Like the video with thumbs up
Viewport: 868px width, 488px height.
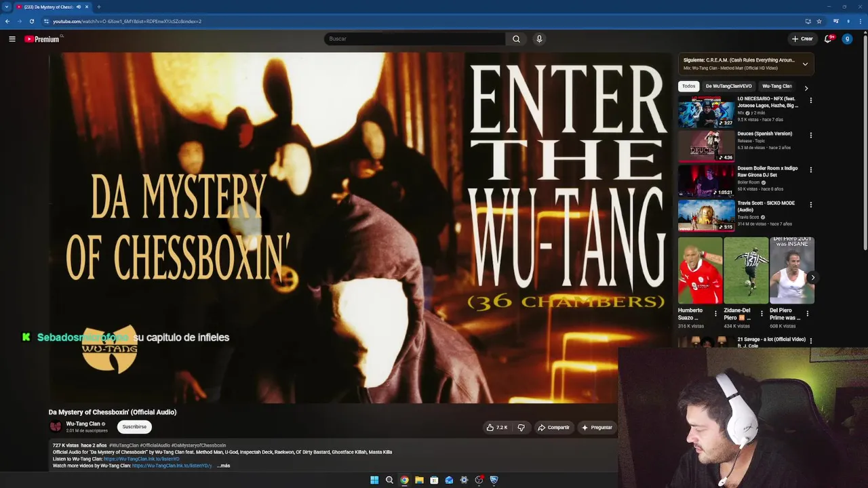coord(497,427)
